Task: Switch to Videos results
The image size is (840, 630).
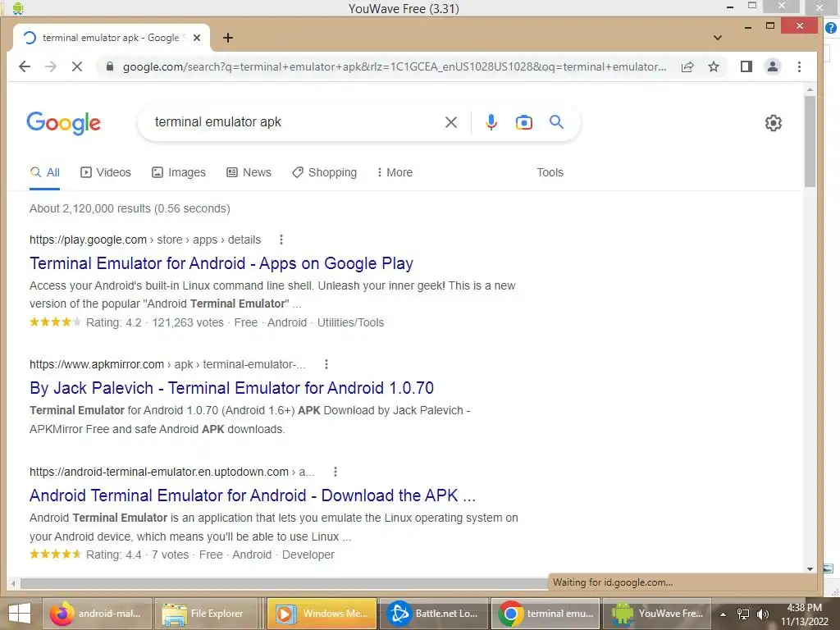Action: click(106, 172)
